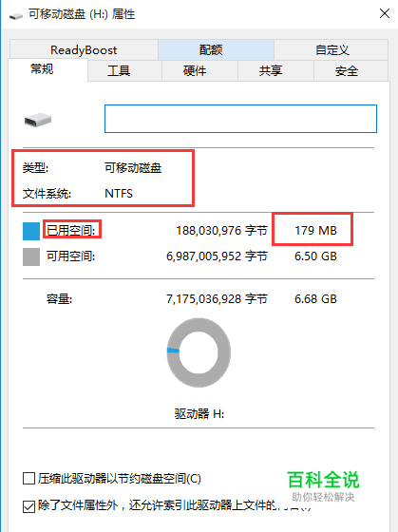398x532 pixels.
Task: Click the NTFS file system value
Action: [119, 194]
